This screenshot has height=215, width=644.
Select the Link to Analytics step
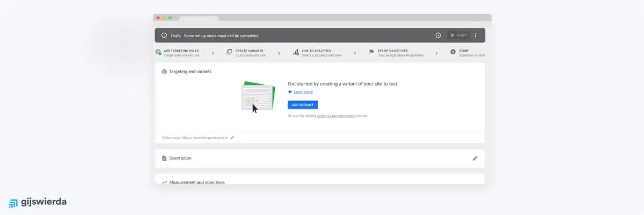click(318, 53)
